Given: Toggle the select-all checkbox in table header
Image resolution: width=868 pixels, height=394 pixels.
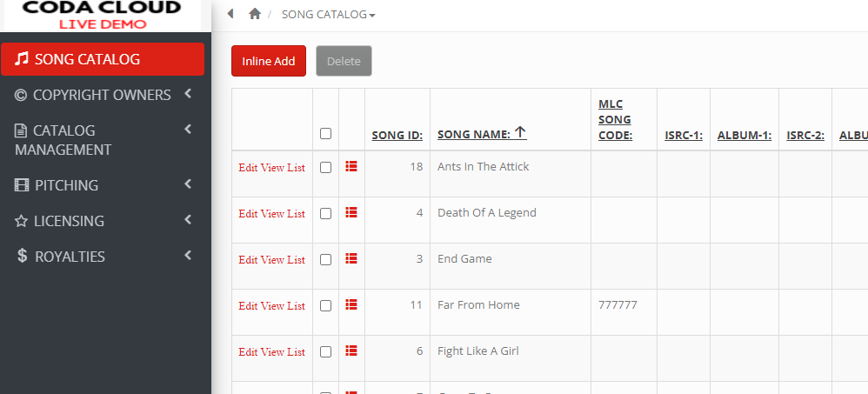Looking at the screenshot, I should tap(325, 133).
